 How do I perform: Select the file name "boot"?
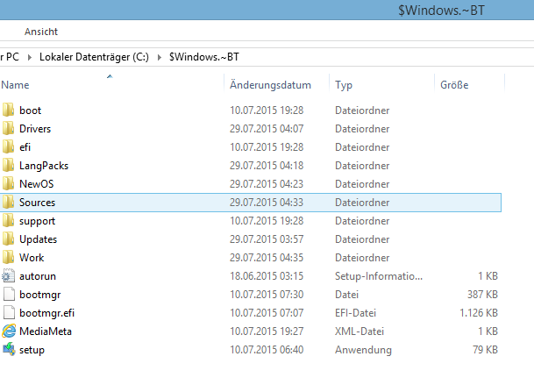(31, 110)
